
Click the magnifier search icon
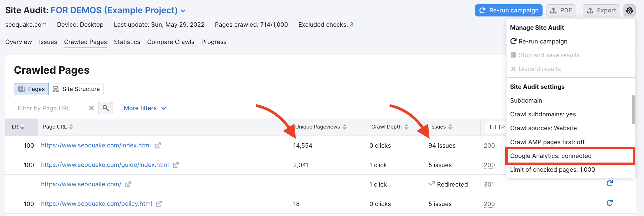tap(106, 108)
